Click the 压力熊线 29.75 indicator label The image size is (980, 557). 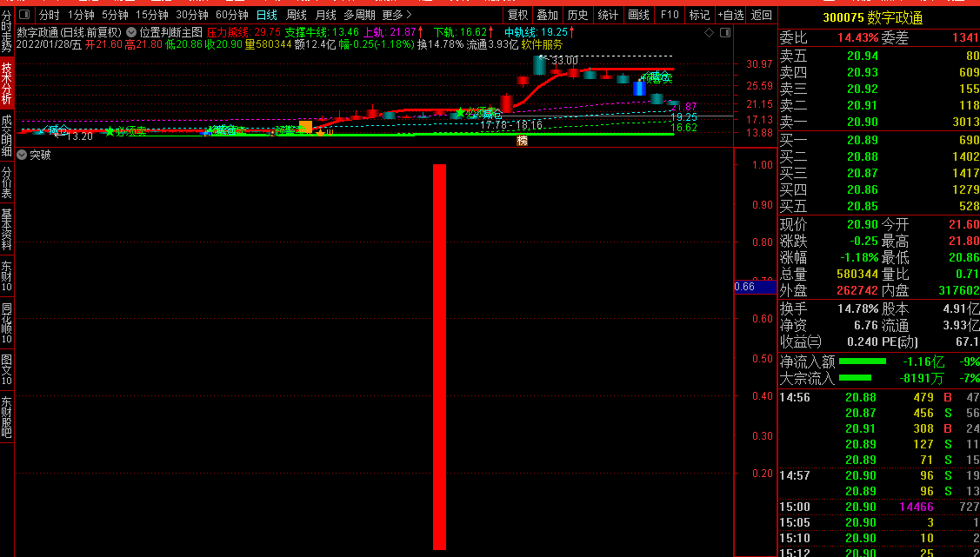[x=243, y=32]
